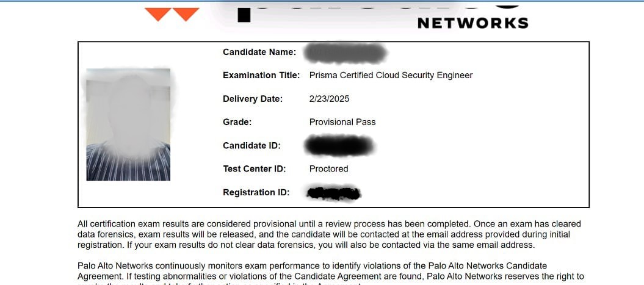Click the NETWORKS logo text
This screenshot has width=644, height=285.
(472, 23)
